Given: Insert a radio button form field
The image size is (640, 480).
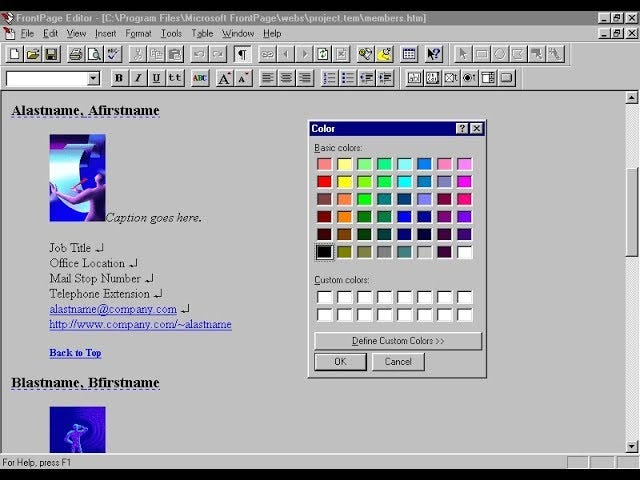Looking at the screenshot, I should click(x=469, y=78).
